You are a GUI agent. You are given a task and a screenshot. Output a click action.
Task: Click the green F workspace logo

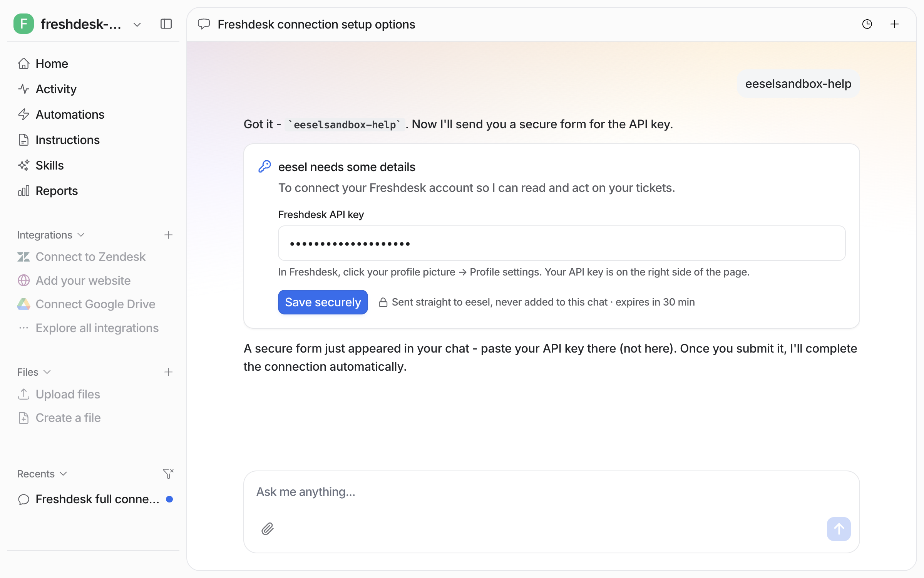23,24
